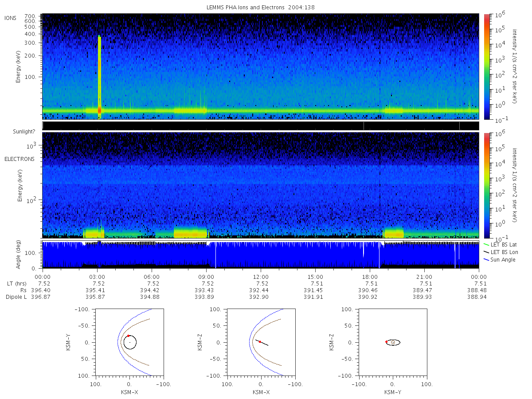Click the IONS panel label
The height and width of the screenshot is (399, 532).
pyautogui.click(x=11, y=18)
